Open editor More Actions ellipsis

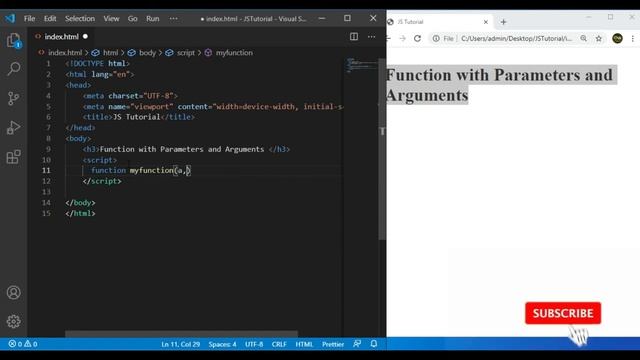click(371, 37)
